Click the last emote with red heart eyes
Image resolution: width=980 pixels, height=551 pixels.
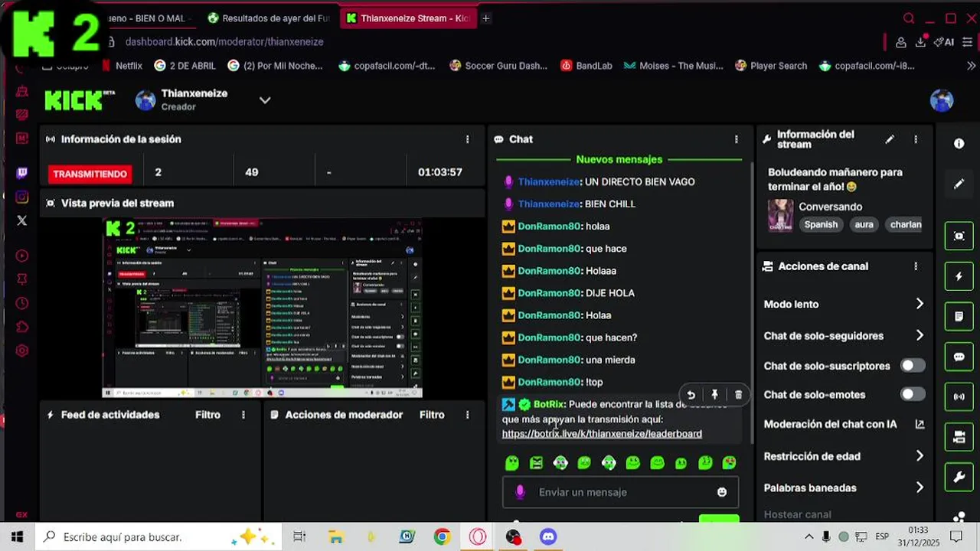pyautogui.click(x=729, y=462)
